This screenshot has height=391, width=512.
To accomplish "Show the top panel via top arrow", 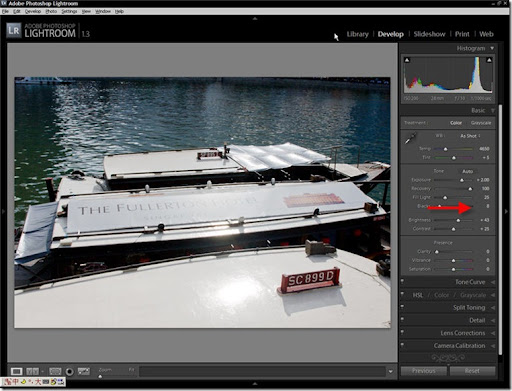I will click(255, 19).
